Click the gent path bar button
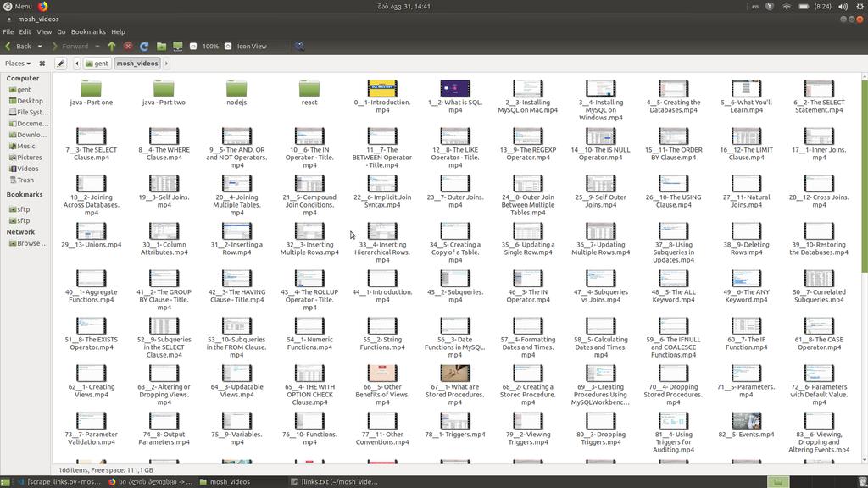This screenshot has height=488, width=868. point(97,64)
